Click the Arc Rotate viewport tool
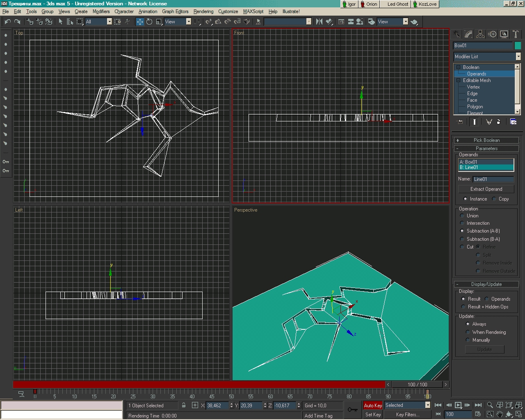Image resolution: width=525 pixels, height=420 pixels. pyautogui.click(x=509, y=414)
